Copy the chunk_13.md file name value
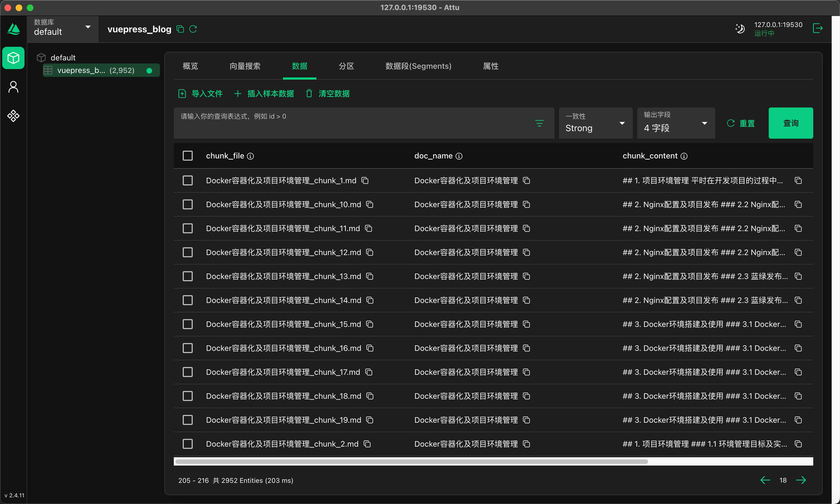The height and width of the screenshot is (504, 840). point(370,277)
